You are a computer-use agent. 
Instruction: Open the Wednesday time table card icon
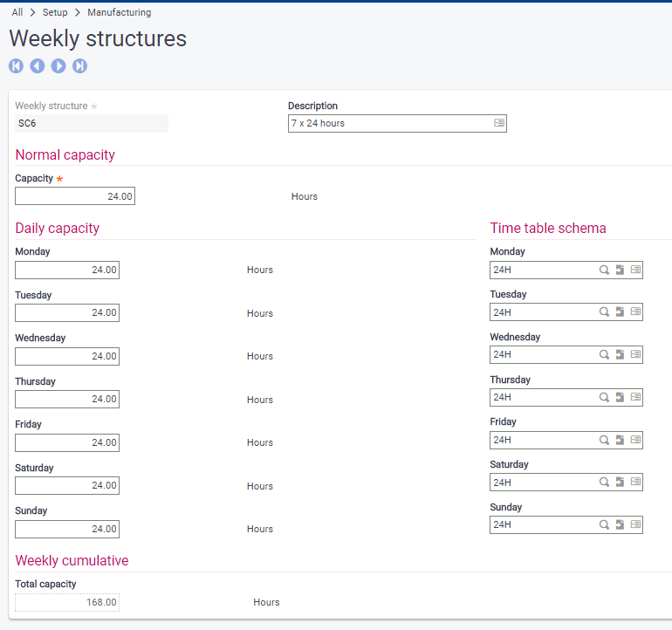(635, 355)
